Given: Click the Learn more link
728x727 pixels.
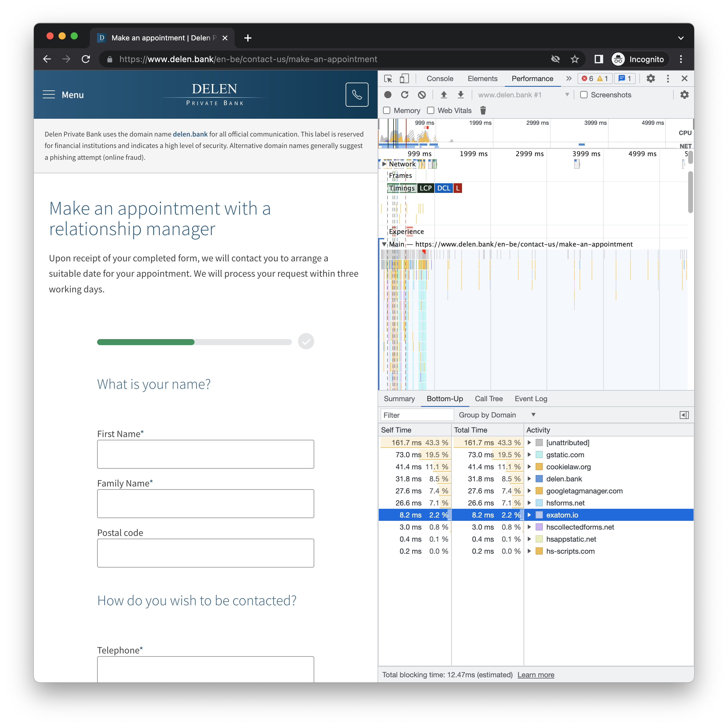Looking at the screenshot, I should (536, 675).
